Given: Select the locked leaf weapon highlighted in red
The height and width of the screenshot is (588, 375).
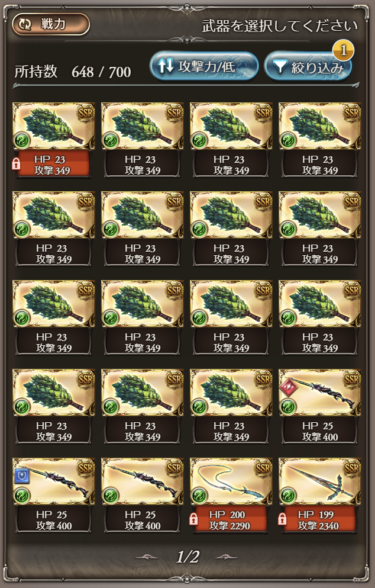Looking at the screenshot, I should point(53,140).
